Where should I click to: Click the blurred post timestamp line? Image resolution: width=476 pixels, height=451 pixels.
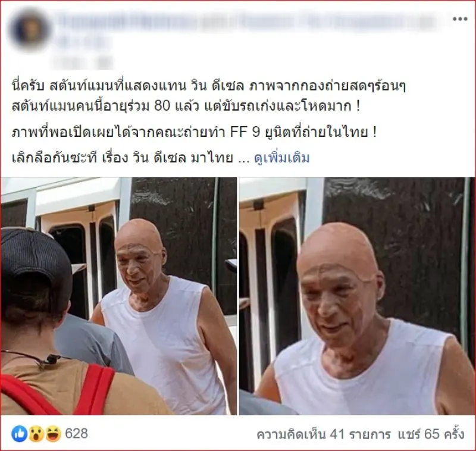pos(83,62)
